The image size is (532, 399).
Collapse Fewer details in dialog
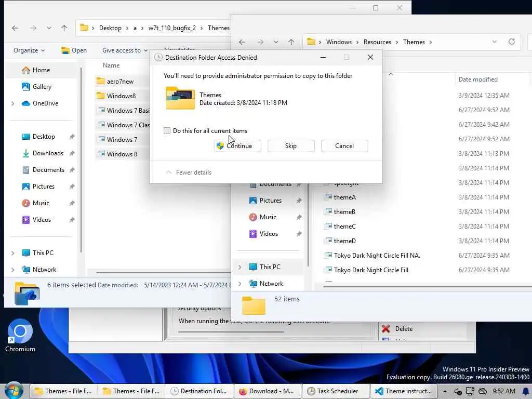click(x=189, y=172)
